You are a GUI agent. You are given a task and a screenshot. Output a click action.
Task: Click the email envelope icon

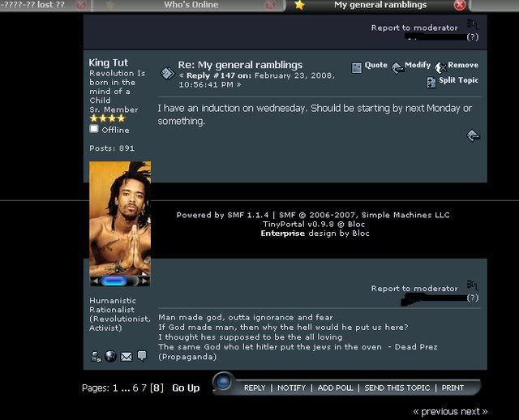point(126,356)
